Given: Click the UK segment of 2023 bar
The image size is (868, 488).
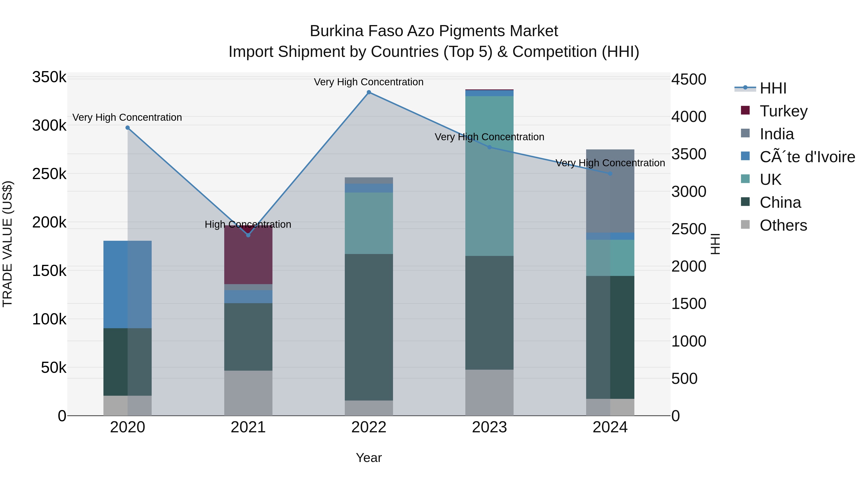Looking at the screenshot, I should click(x=490, y=176).
